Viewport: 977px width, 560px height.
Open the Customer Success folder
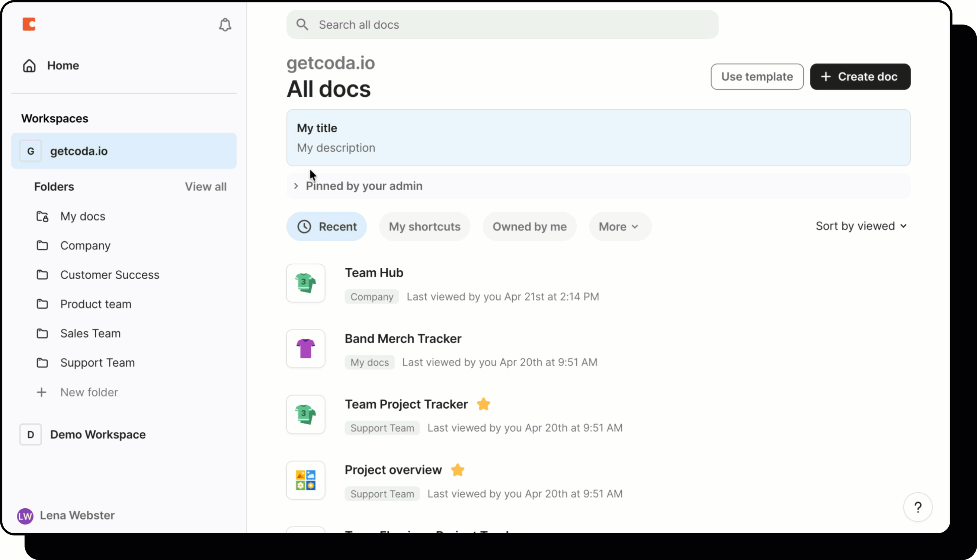[110, 275]
